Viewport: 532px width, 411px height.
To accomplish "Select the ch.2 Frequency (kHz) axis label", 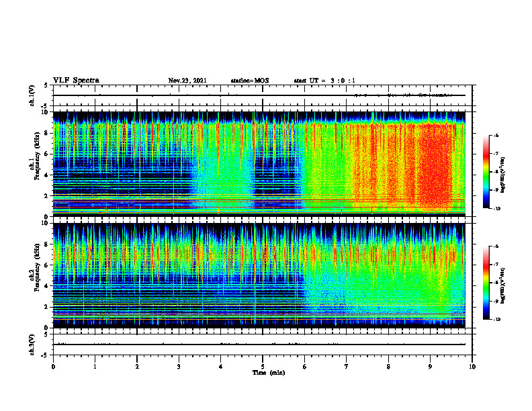I will pyautogui.click(x=35, y=267).
